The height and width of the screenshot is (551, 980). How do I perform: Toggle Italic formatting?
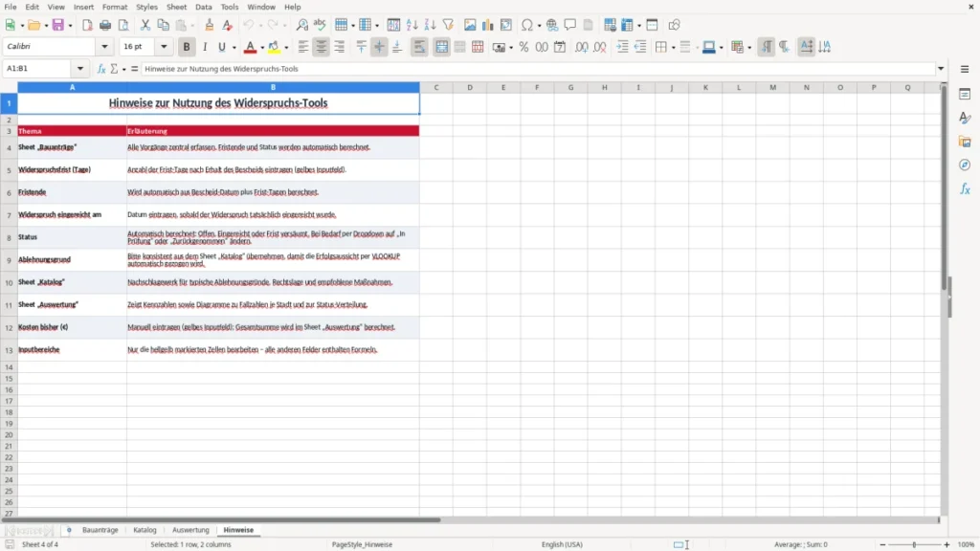[x=205, y=47]
